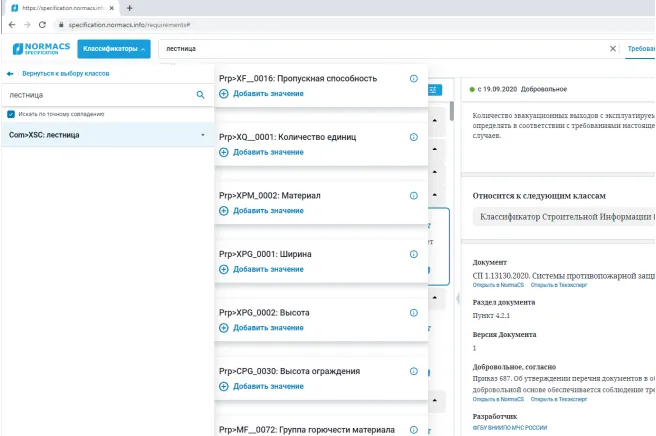656x436 pixels.
Task: Open info icon for Пропускная способность
Action: (x=414, y=78)
